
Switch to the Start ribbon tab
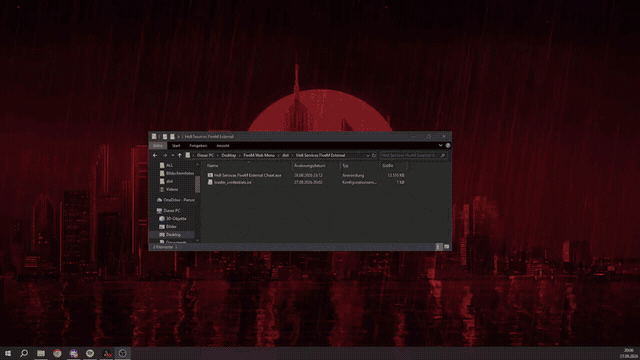point(176,146)
